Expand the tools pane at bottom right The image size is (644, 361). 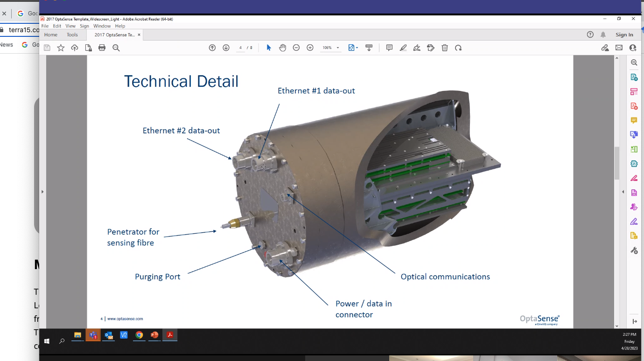coord(635,321)
